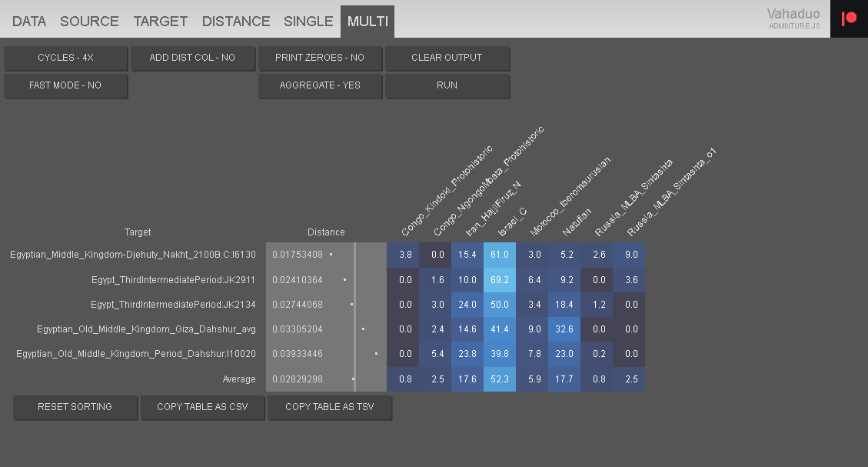Click distance value 0.01753408
The height and width of the screenshot is (467, 868).
(x=298, y=255)
